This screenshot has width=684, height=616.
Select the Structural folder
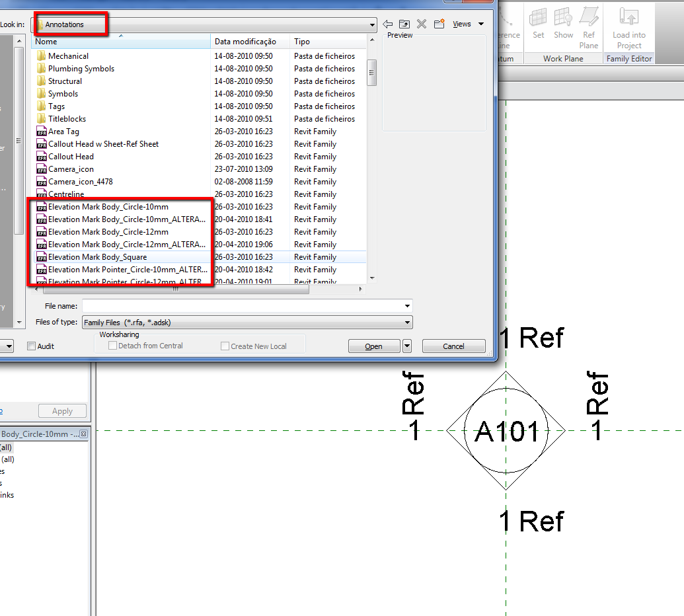(x=65, y=81)
